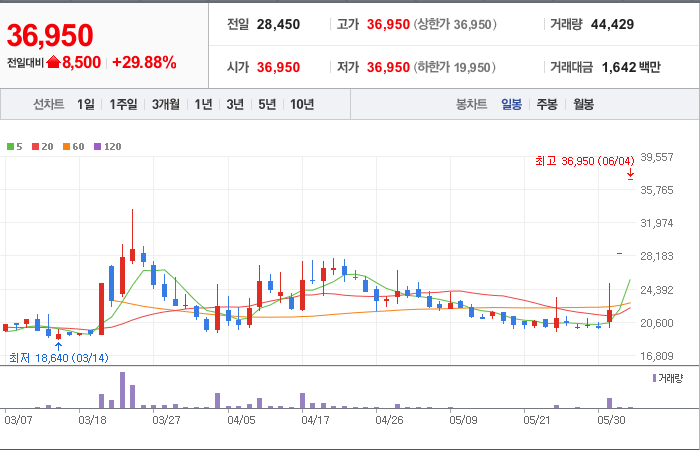Click the orange 60-day moving average swatch

pos(67,146)
